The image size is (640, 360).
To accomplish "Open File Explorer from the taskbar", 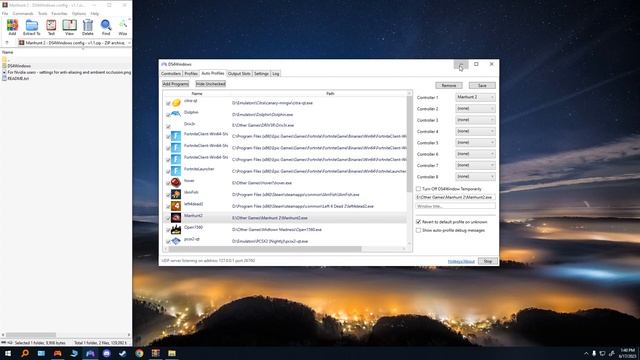I will pyautogui.click(x=172, y=353).
